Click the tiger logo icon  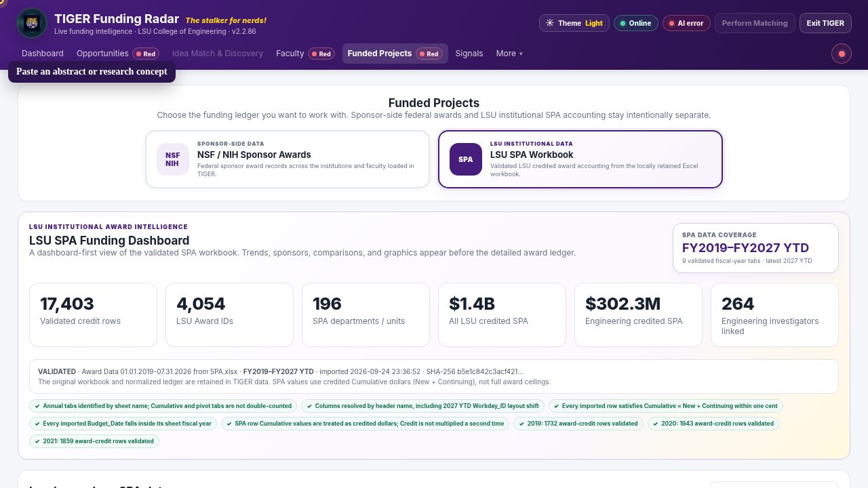pos(32,23)
